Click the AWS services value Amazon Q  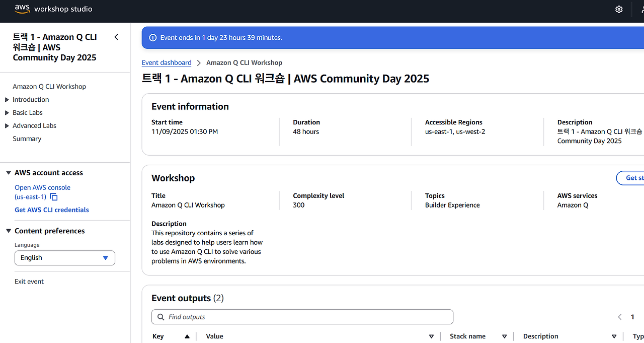click(573, 205)
